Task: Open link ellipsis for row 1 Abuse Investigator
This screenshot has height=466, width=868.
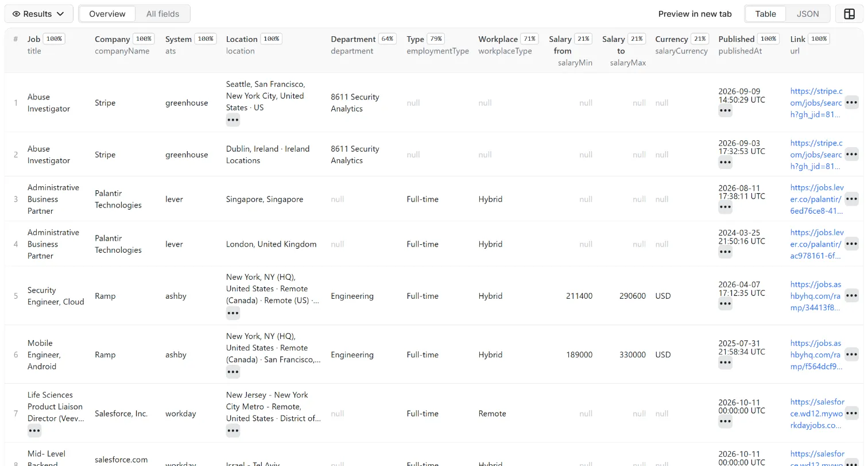Action: click(x=851, y=102)
